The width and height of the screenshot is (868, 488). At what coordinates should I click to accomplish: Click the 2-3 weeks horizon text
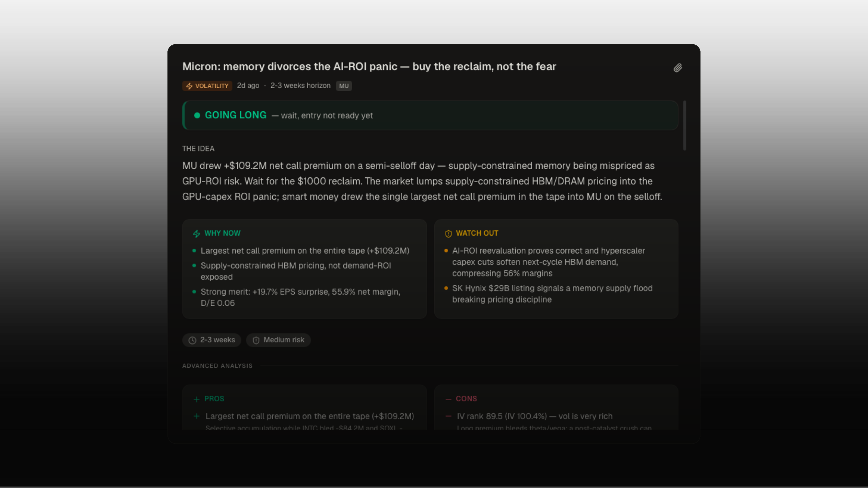(x=300, y=86)
